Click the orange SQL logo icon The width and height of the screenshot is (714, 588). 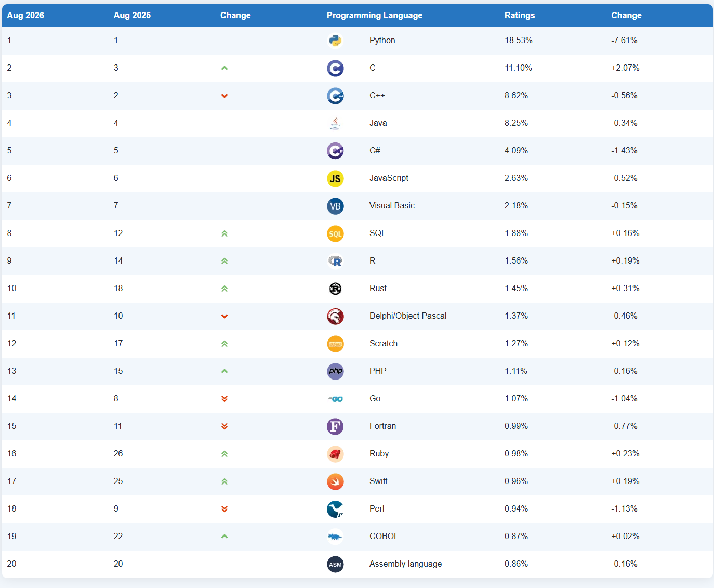click(335, 233)
